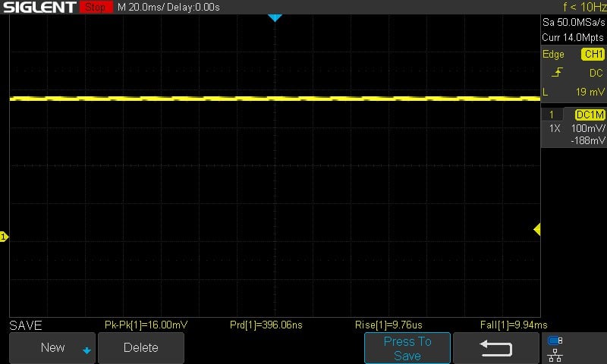
Task: Click the rising edge trigger slope icon
Action: point(557,72)
